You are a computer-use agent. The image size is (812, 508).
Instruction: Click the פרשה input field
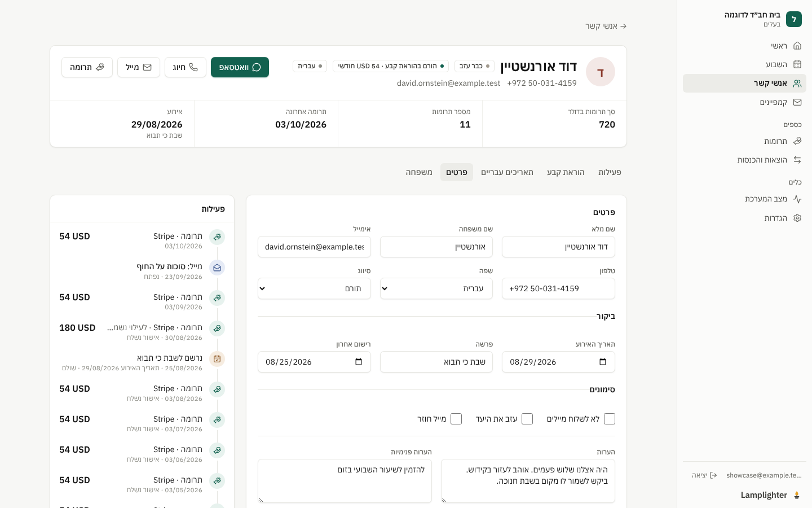tap(436, 362)
